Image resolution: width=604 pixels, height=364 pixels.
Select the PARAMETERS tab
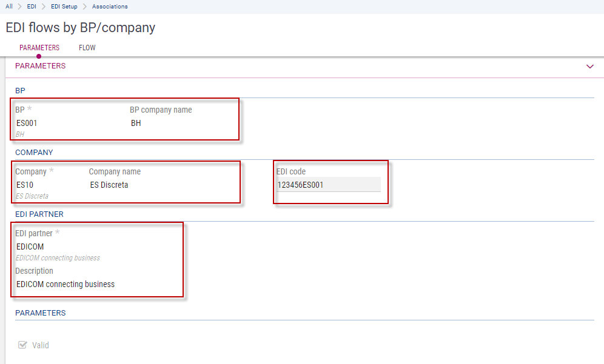[39, 48]
